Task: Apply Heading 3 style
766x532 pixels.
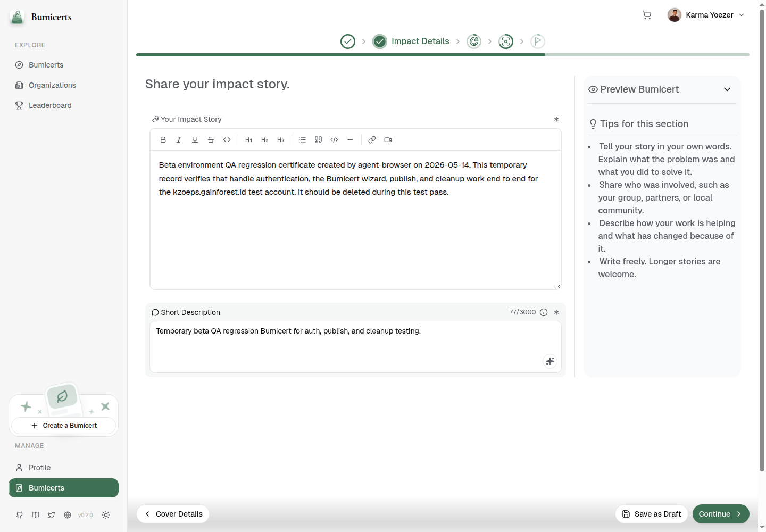Action: click(x=281, y=140)
